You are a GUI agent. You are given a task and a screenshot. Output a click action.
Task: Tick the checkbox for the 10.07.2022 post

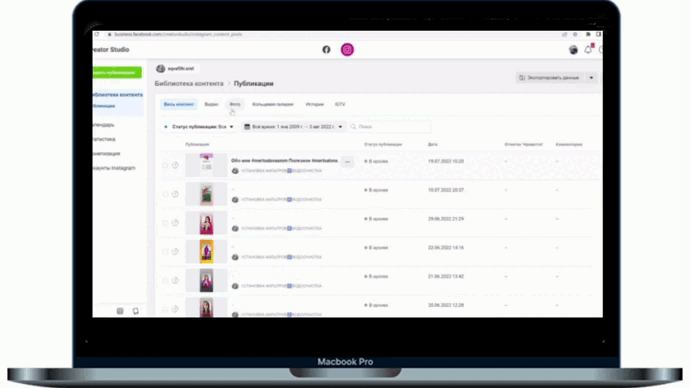(x=165, y=194)
